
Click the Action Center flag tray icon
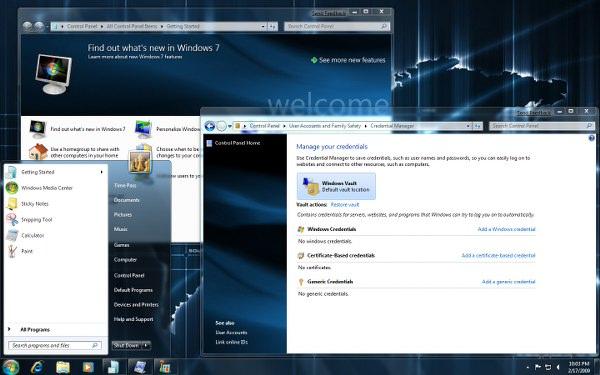(538, 367)
